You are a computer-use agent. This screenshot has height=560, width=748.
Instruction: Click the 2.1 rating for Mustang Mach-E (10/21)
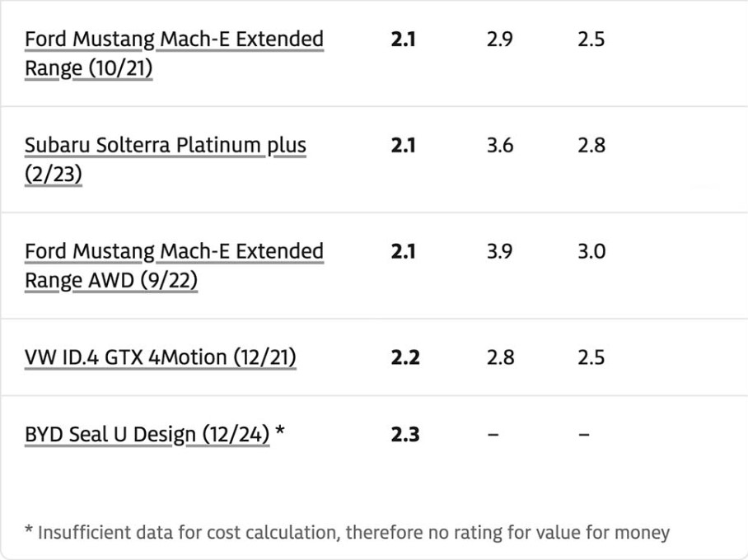point(403,39)
